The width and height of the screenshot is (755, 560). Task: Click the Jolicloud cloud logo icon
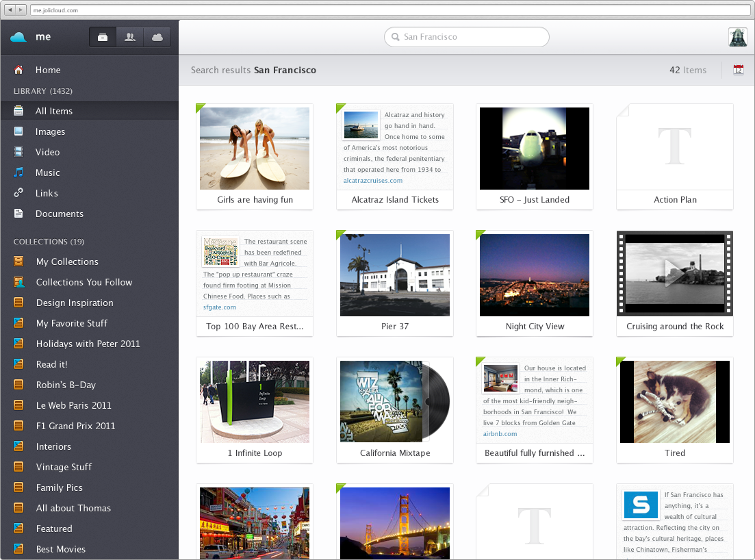point(18,37)
